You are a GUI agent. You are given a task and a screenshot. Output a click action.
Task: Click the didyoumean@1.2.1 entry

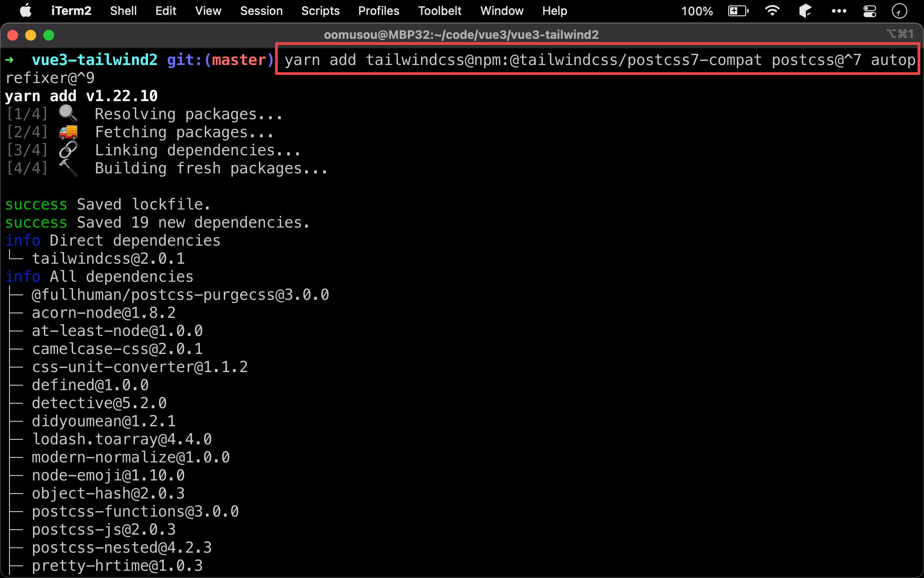click(104, 421)
